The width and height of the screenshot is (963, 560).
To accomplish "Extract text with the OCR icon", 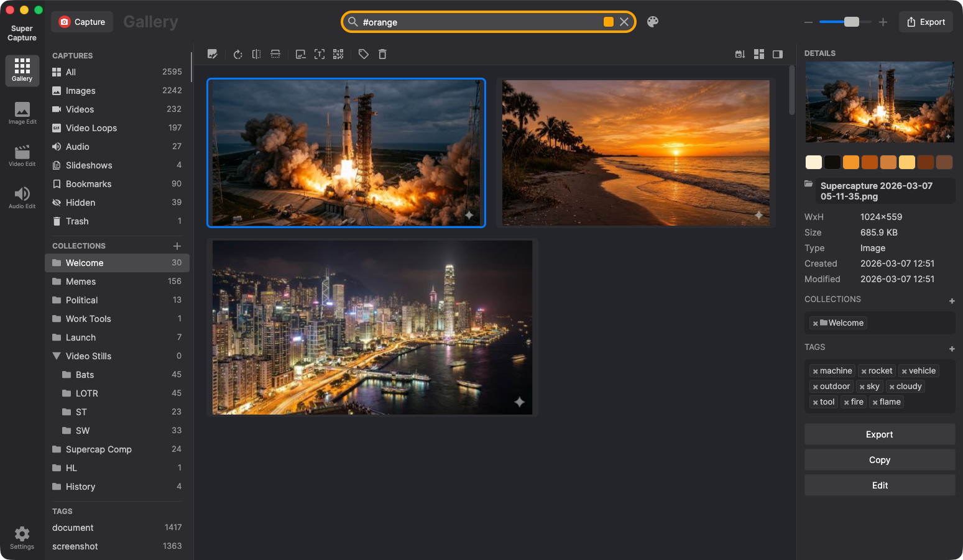I will pyautogui.click(x=319, y=54).
